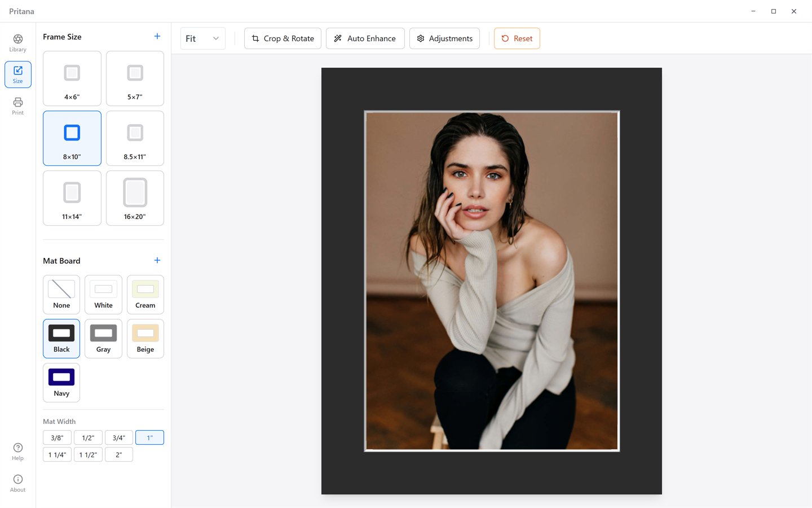Open the Print sidebar section
The width and height of the screenshot is (812, 508).
coord(18,106)
